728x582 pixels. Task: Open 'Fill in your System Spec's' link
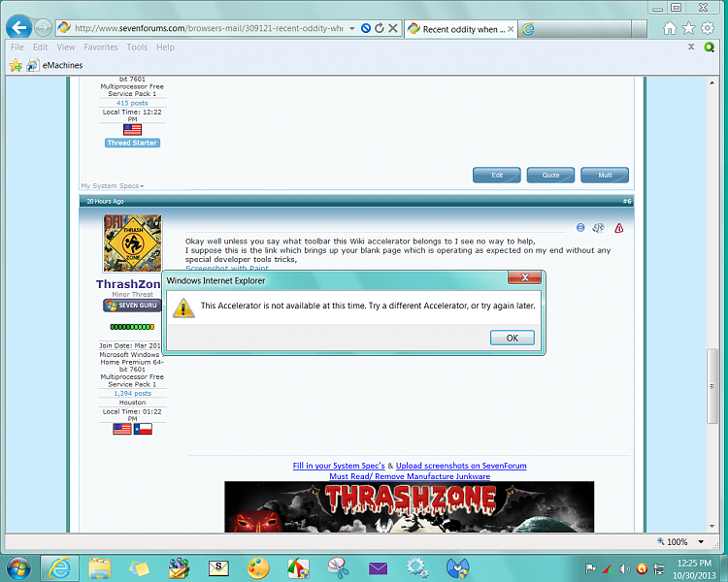(339, 466)
